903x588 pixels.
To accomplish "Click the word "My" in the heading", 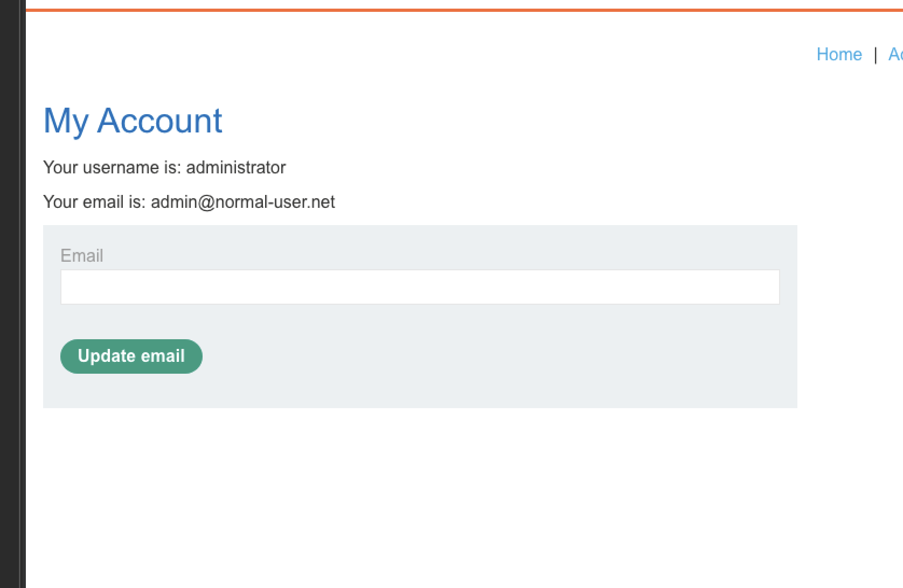I will (66, 121).
